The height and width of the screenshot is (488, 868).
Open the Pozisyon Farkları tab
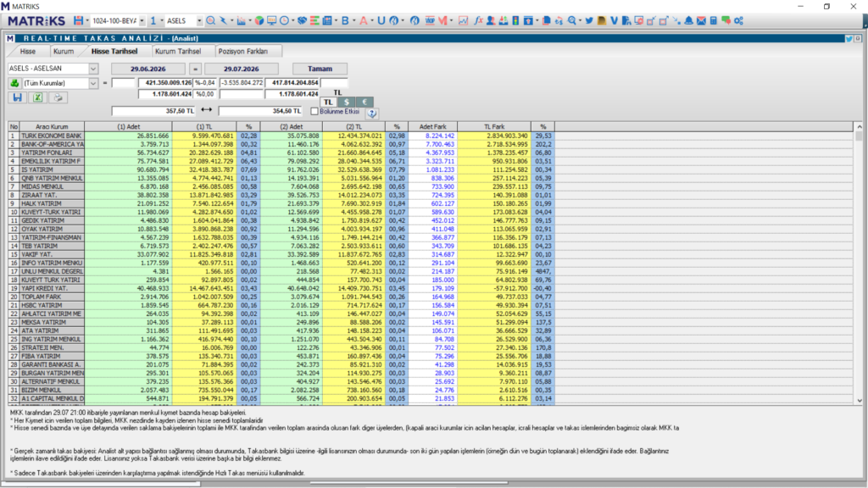243,51
